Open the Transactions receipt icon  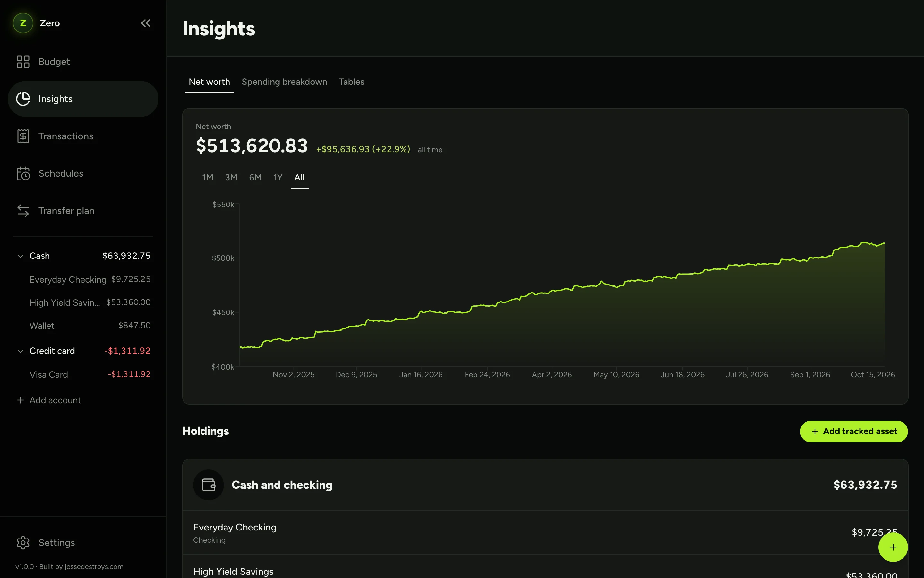(x=23, y=136)
